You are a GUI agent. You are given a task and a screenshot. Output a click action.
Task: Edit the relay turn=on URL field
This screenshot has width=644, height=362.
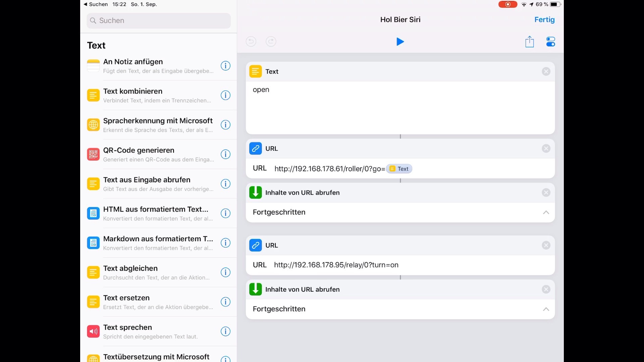point(336,265)
